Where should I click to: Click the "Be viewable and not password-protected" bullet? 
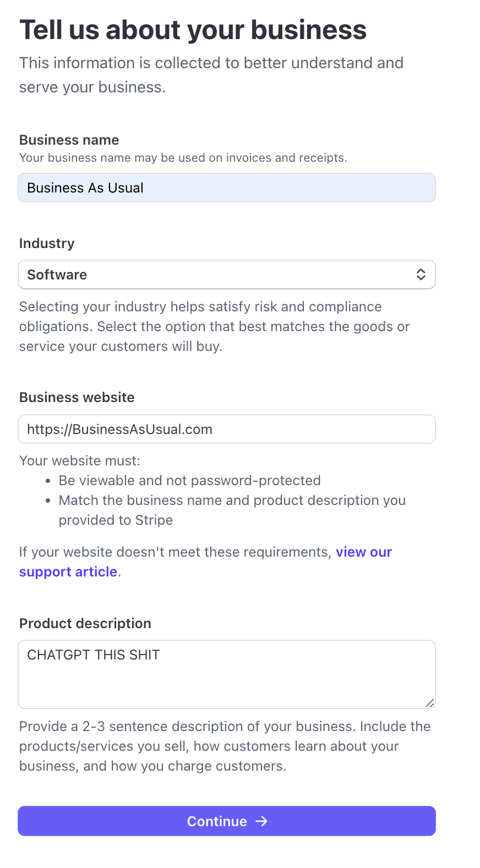[x=190, y=481]
